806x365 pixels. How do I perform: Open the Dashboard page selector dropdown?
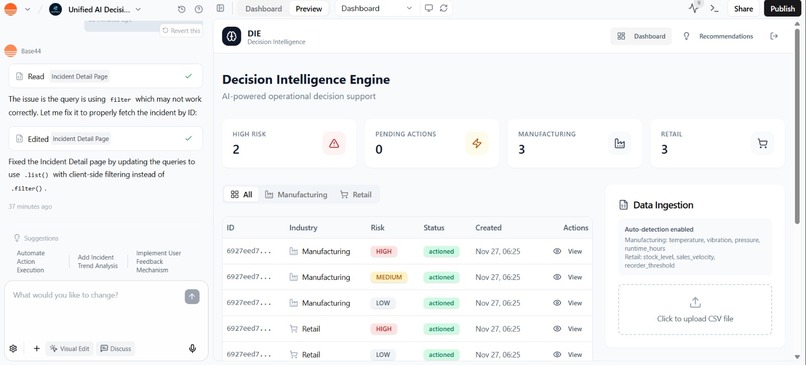point(377,8)
